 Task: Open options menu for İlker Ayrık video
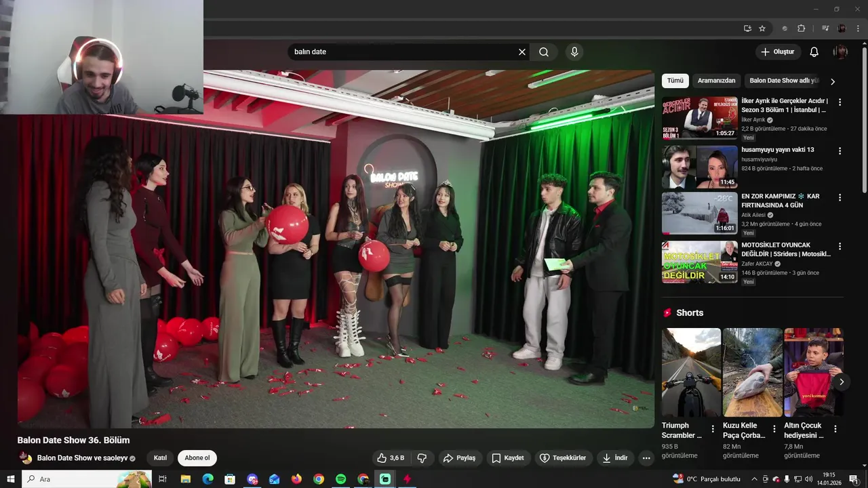pos(840,102)
